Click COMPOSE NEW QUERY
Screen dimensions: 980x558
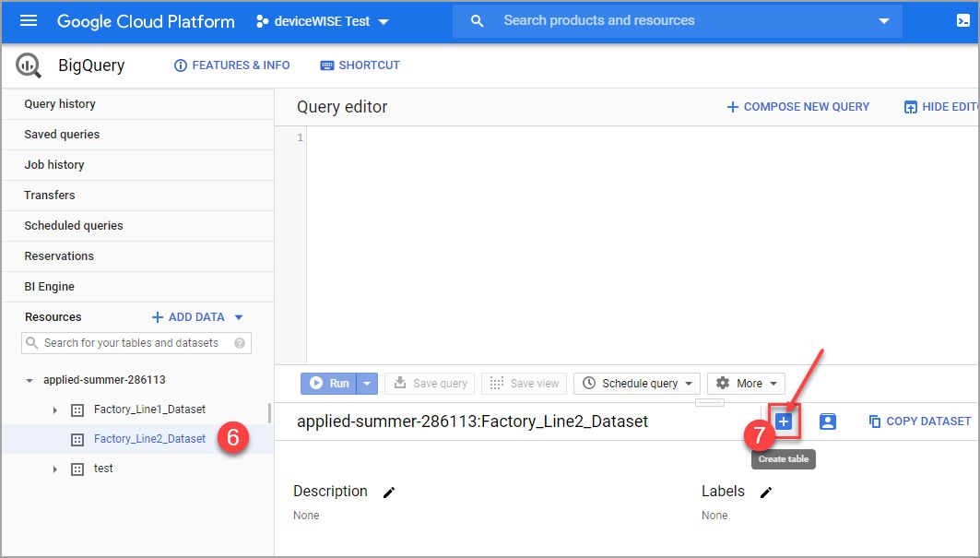(798, 107)
